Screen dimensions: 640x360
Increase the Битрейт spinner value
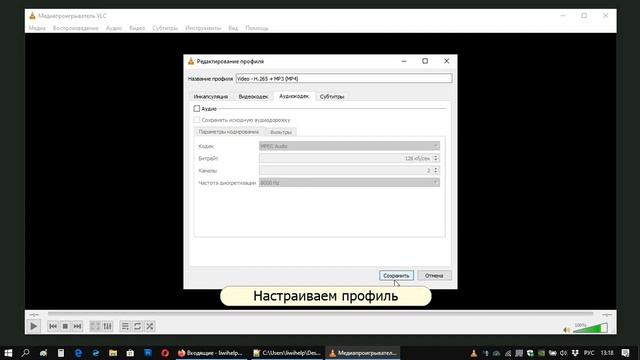point(436,156)
